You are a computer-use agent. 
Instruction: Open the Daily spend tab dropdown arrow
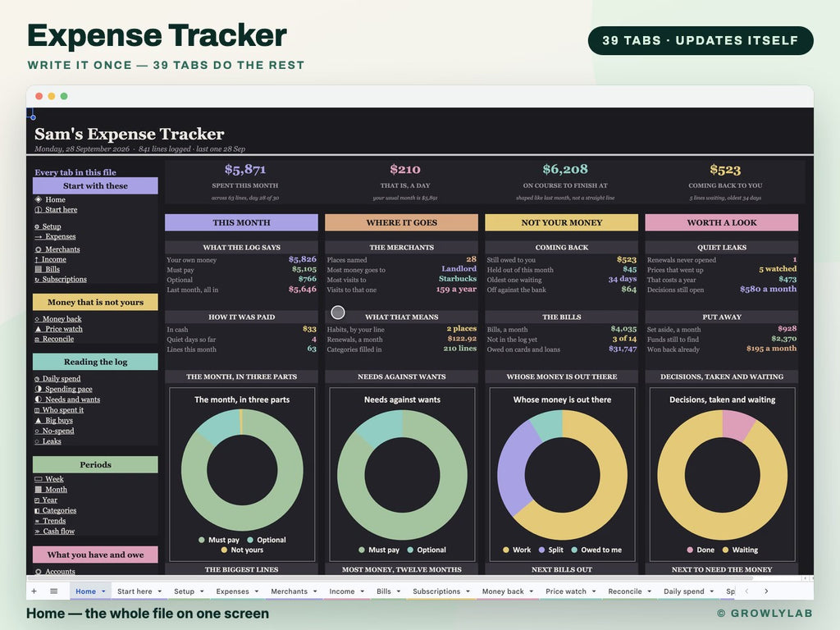click(712, 591)
